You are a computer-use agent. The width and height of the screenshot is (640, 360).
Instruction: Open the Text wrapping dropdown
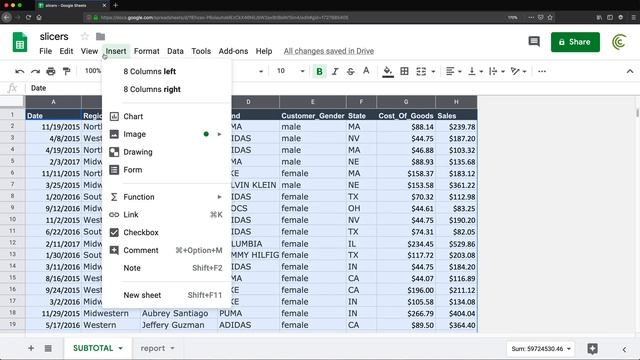[497, 71]
